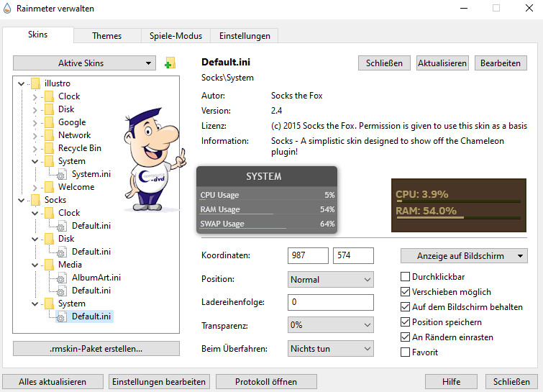
Task: Enable the Durchklickbar checkbox
Action: point(406,276)
